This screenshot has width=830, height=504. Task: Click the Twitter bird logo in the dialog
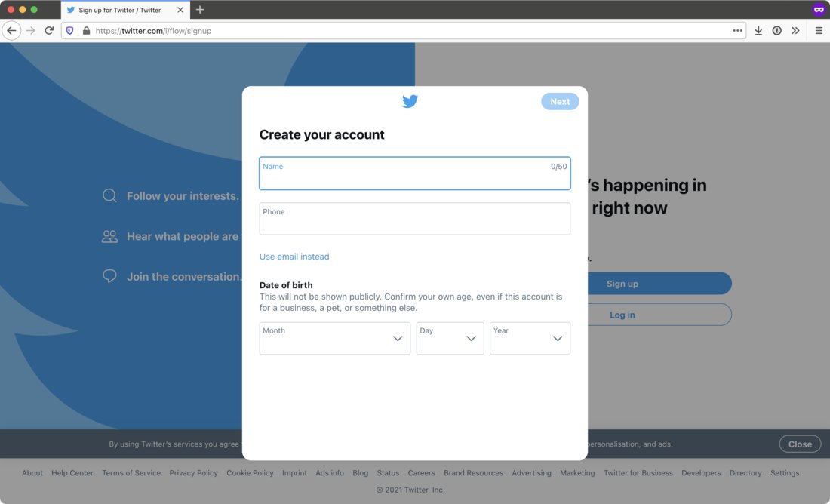[410, 101]
